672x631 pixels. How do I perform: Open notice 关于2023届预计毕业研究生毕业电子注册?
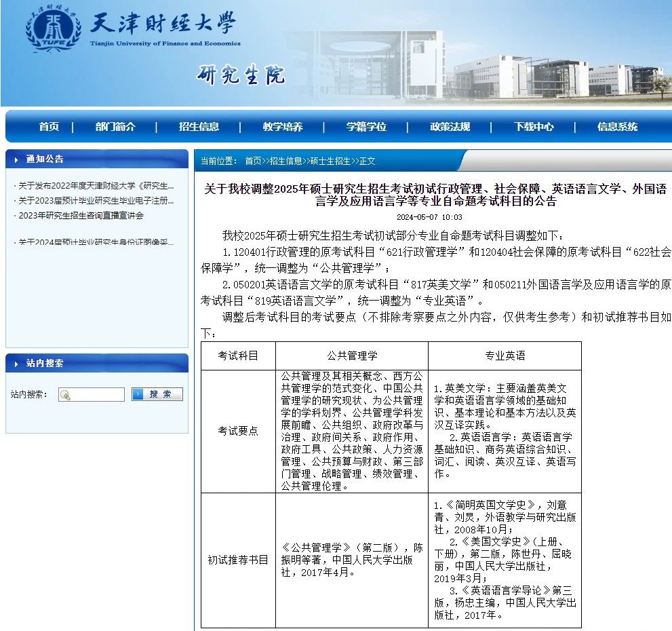[96, 200]
